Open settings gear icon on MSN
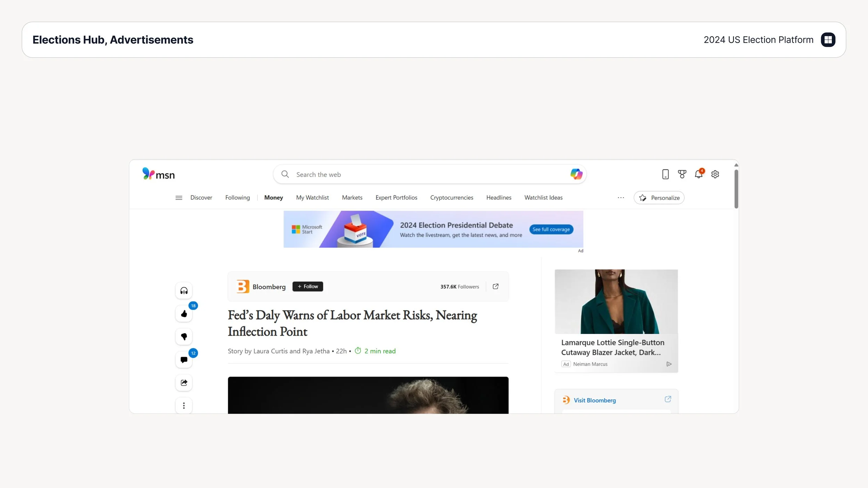868x488 pixels. [715, 174]
